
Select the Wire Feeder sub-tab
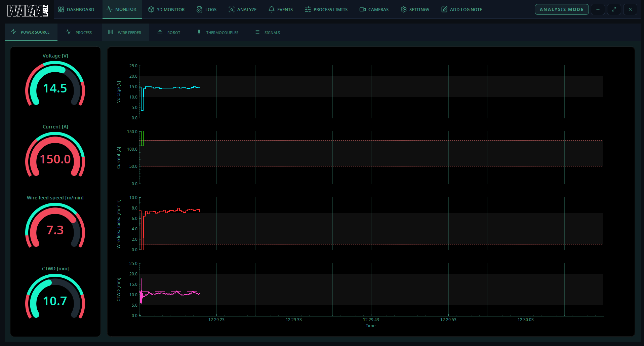pyautogui.click(x=125, y=32)
